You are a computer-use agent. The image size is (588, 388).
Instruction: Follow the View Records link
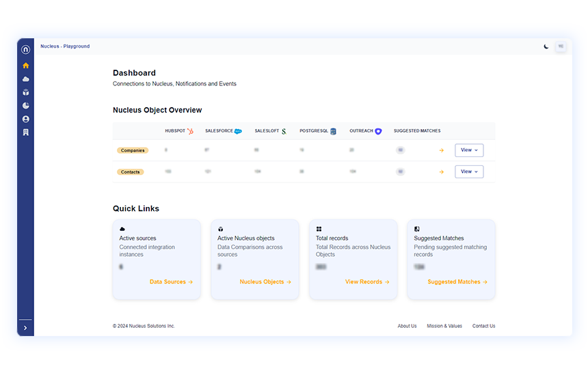367,281
